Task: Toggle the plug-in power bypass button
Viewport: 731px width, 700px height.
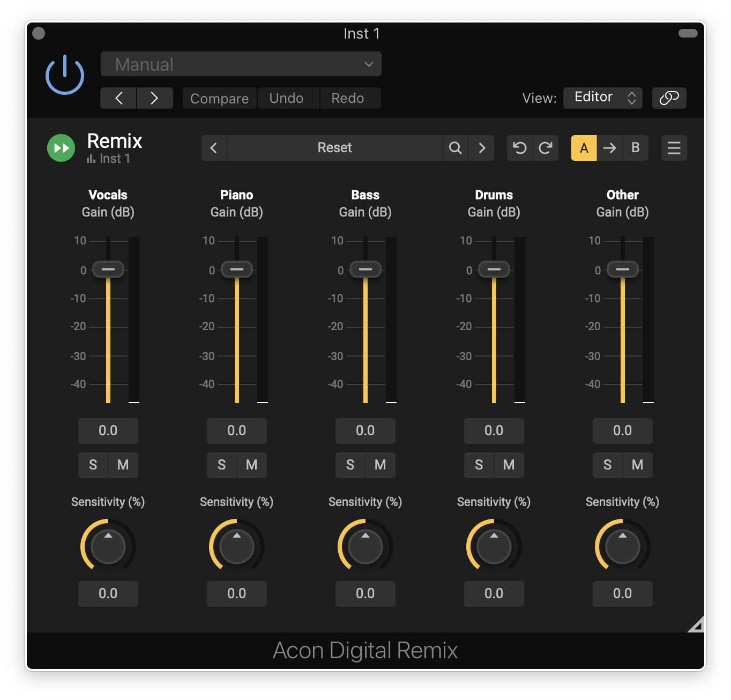Action: [x=65, y=75]
